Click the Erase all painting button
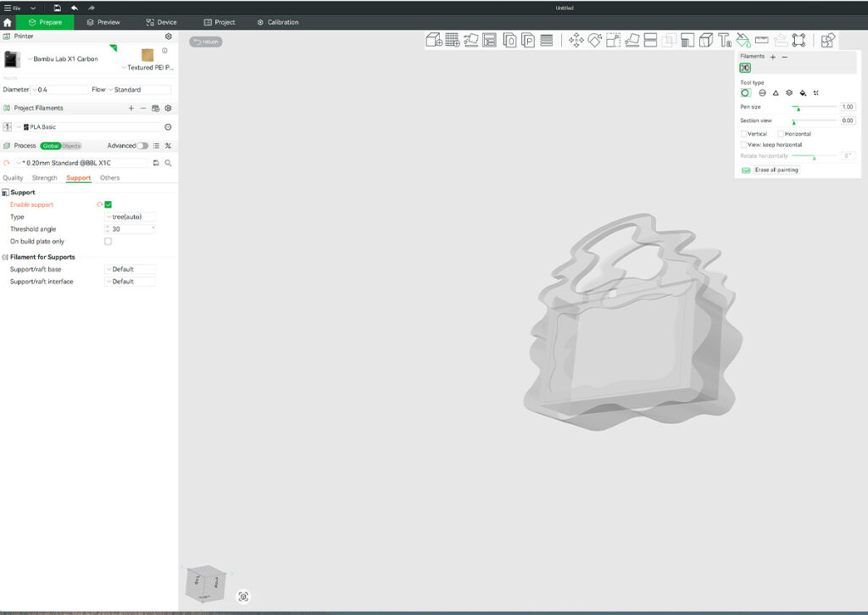Viewport: 868px width, 615px height. point(776,171)
